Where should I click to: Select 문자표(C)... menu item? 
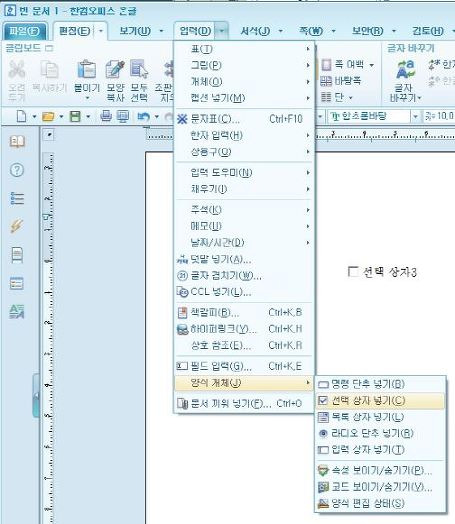pos(244,119)
